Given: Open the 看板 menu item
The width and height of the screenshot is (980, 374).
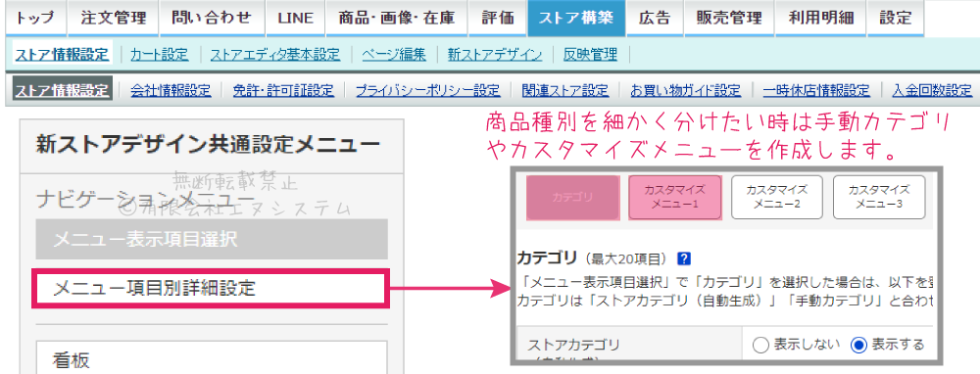Looking at the screenshot, I should tap(212, 357).
